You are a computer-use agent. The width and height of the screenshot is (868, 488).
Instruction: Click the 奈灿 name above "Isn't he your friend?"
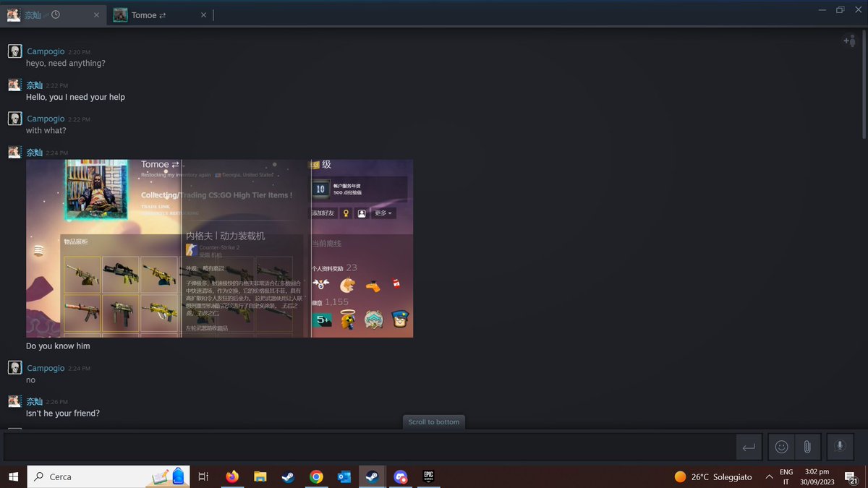(x=34, y=401)
